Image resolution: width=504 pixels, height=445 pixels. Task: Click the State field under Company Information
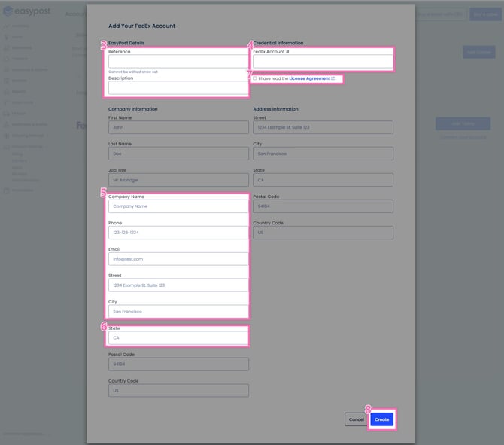point(178,338)
